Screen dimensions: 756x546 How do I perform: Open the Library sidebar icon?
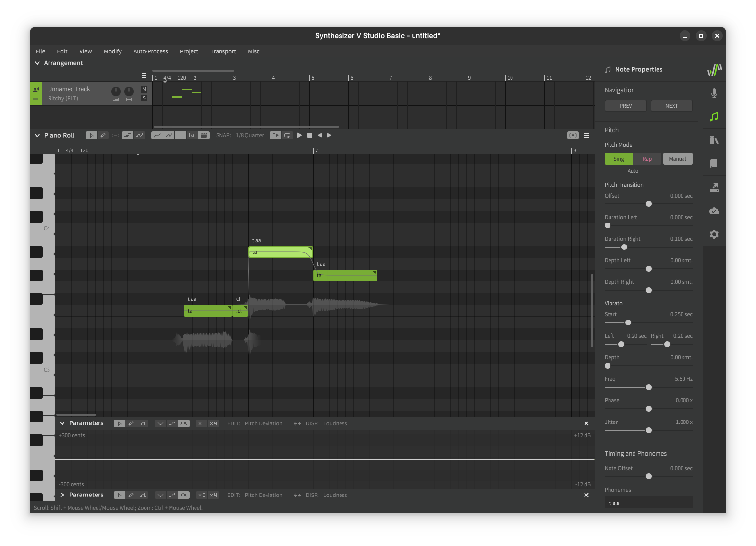pos(714,140)
